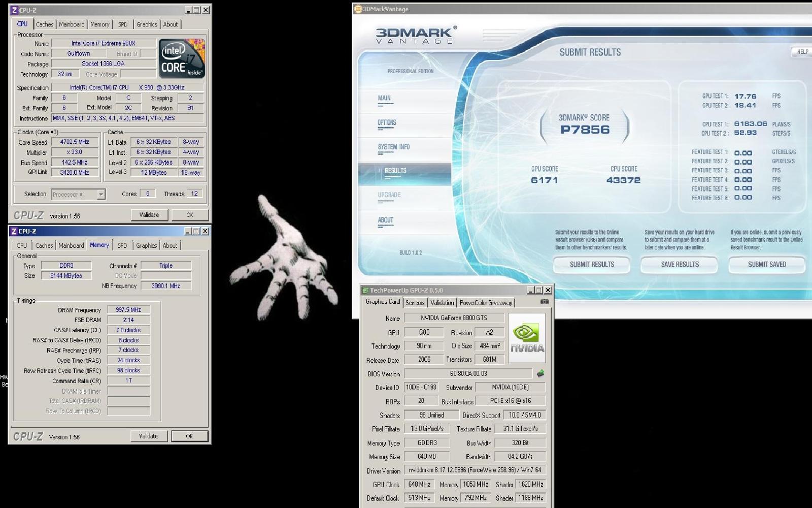Click SUBMIT RESULTS button in 3DMark Vantage

592,265
